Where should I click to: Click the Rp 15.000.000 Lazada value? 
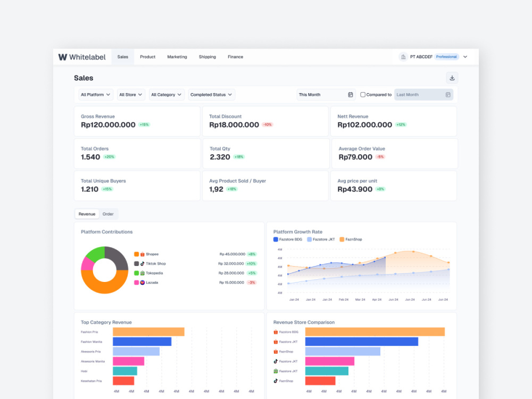pos(232,282)
